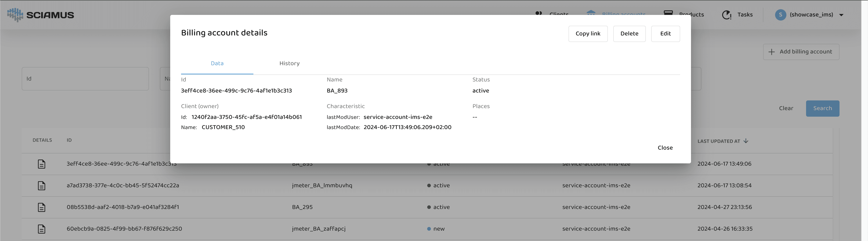Viewport: 868px width, 241px height.
Task: Click the Edit button
Action: click(x=665, y=34)
